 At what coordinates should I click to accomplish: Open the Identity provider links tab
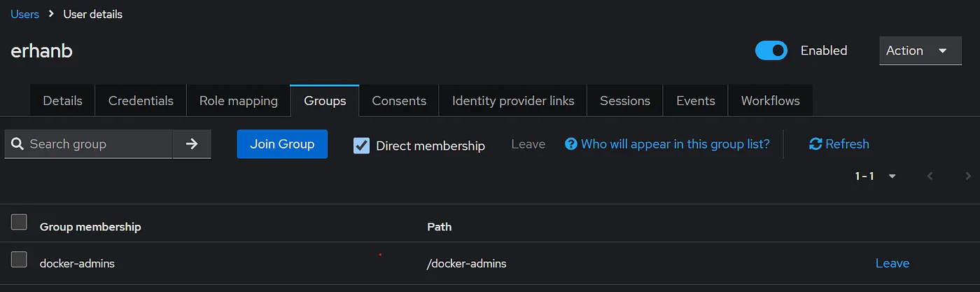click(513, 101)
